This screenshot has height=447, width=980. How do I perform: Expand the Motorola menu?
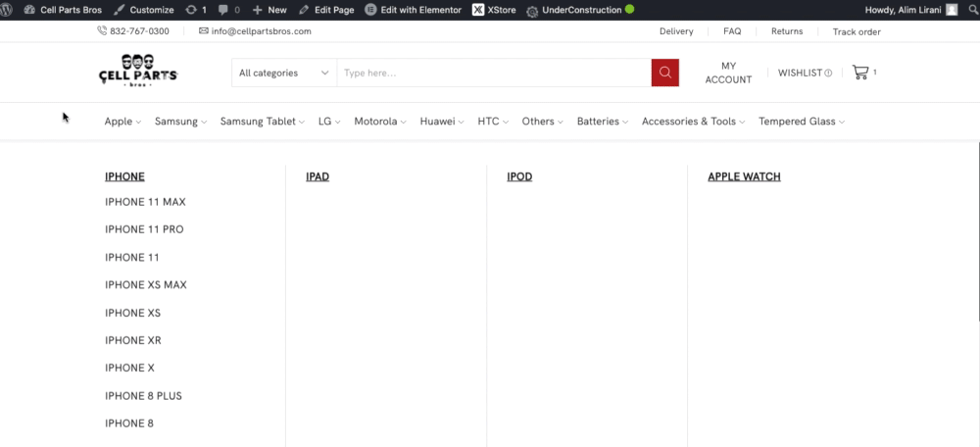[380, 122]
